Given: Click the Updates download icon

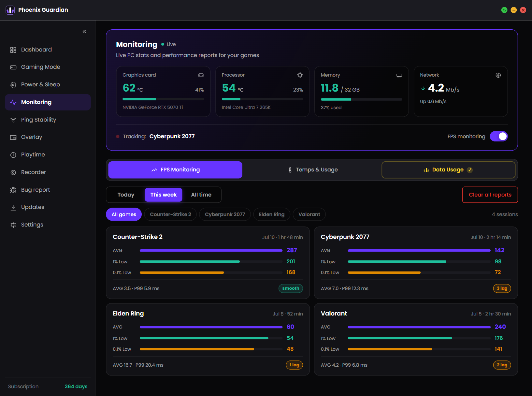Looking at the screenshot, I should (13, 207).
